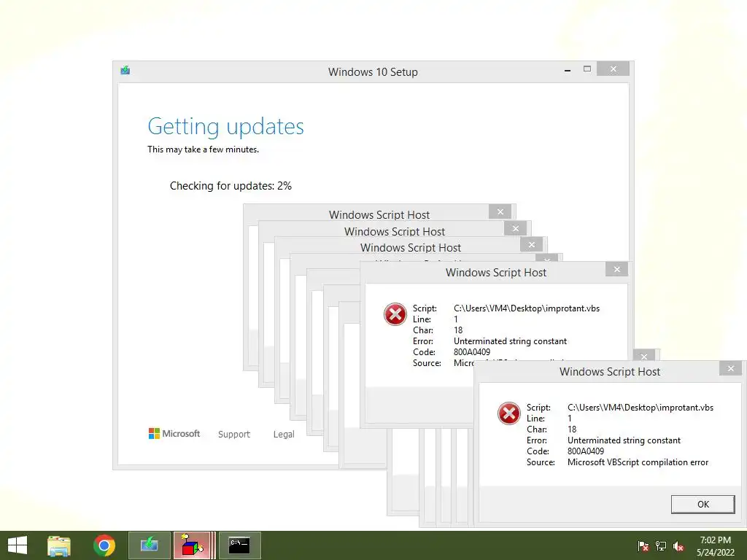747x560 pixels.
Task: Open Action Center flag tray icon
Action: [643, 546]
